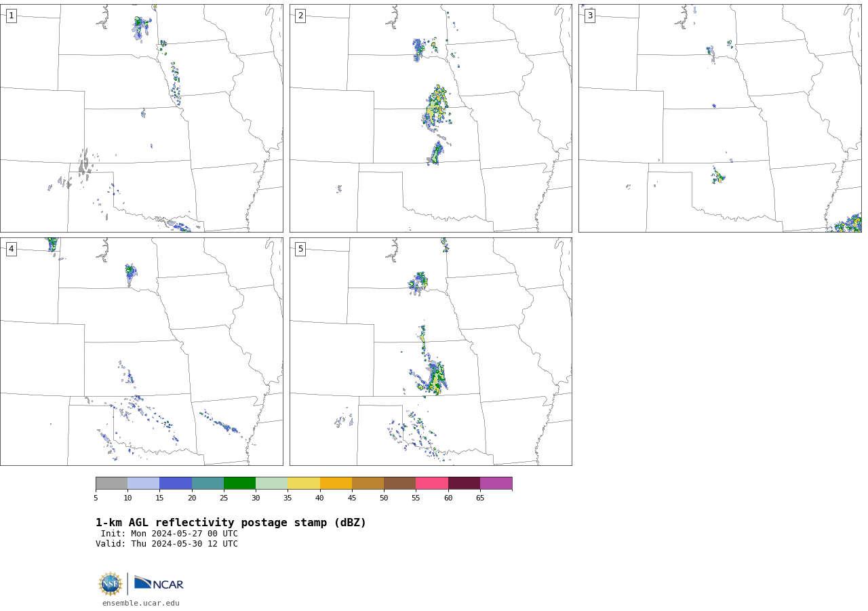Screen dimensions: 868x611
Task: Select the pale green 30-35 dBZ swatch
Action: click(272, 484)
